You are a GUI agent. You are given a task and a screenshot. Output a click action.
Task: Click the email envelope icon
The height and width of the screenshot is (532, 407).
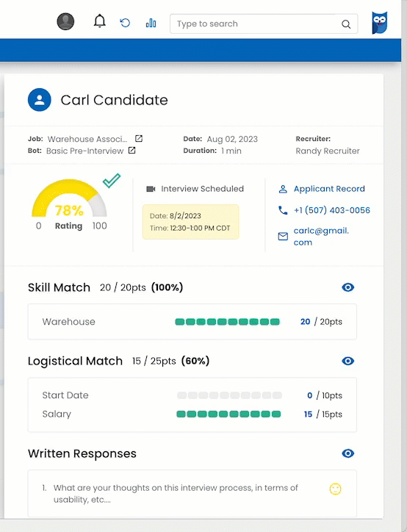pos(283,237)
